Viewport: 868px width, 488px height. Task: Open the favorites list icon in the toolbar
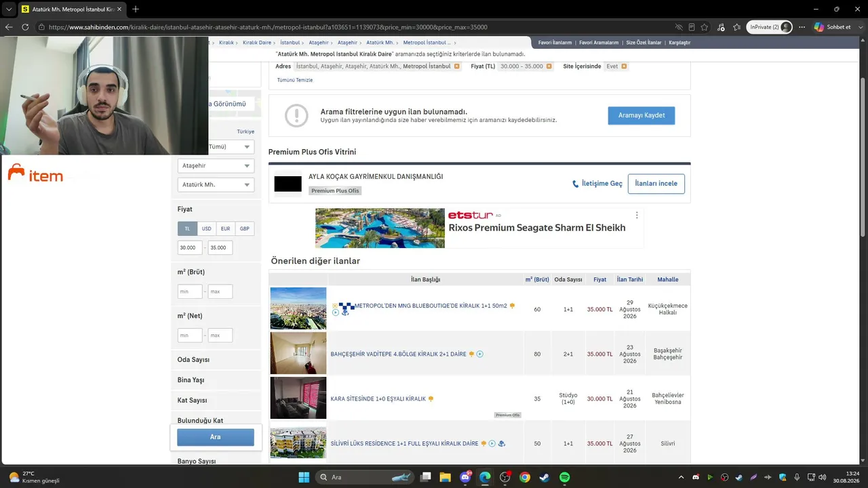736,27
